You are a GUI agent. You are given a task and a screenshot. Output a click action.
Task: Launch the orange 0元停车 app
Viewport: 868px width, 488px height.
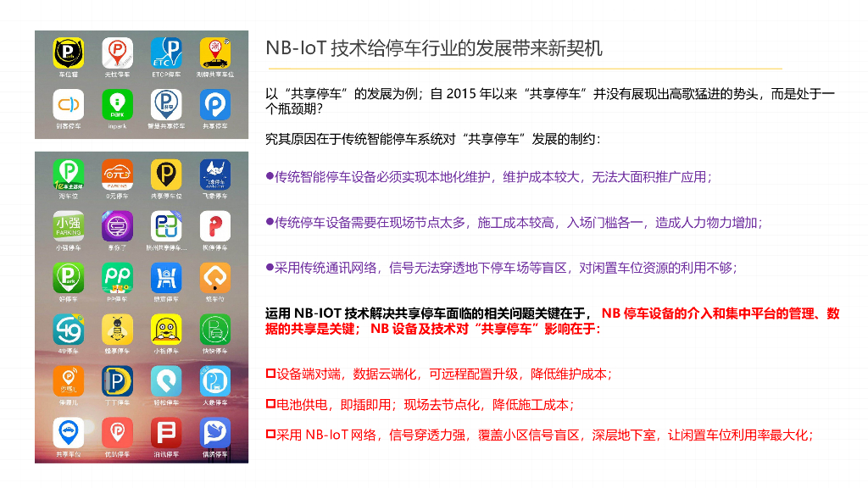click(117, 175)
